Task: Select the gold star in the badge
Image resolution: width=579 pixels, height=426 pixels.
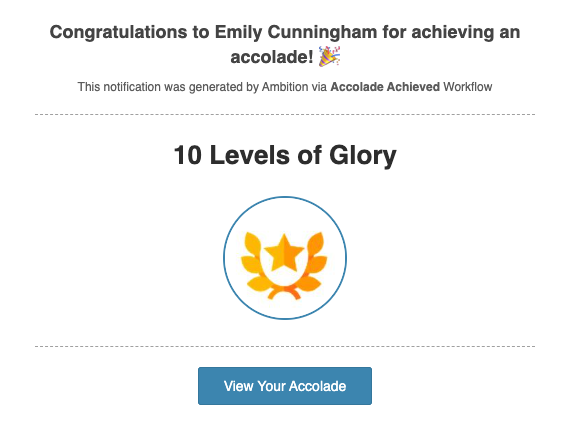Action: point(284,252)
